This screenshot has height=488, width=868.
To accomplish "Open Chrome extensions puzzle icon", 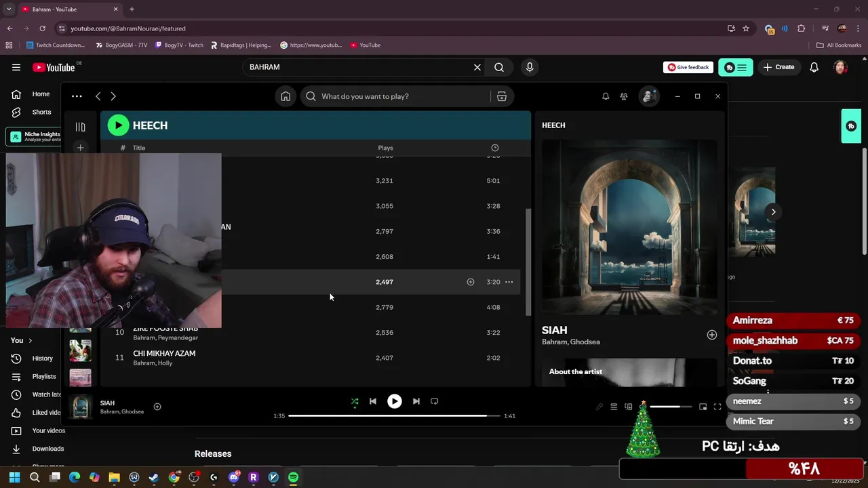I will point(802,28).
